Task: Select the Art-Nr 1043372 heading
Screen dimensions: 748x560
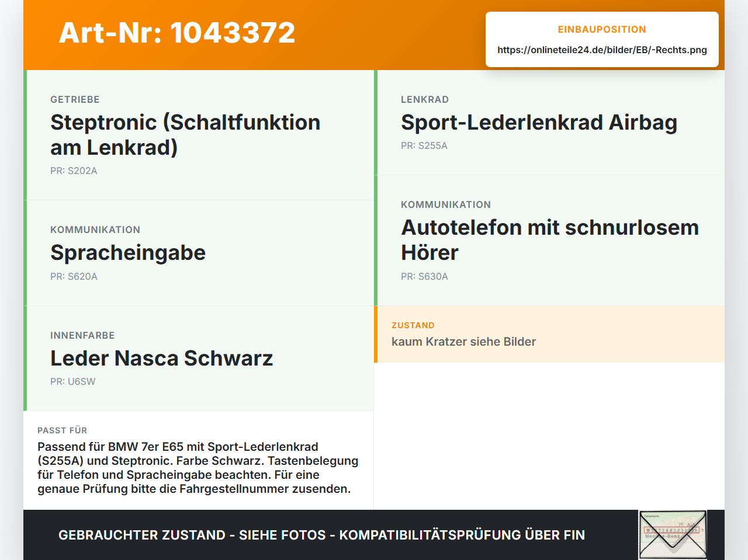Action: [177, 33]
